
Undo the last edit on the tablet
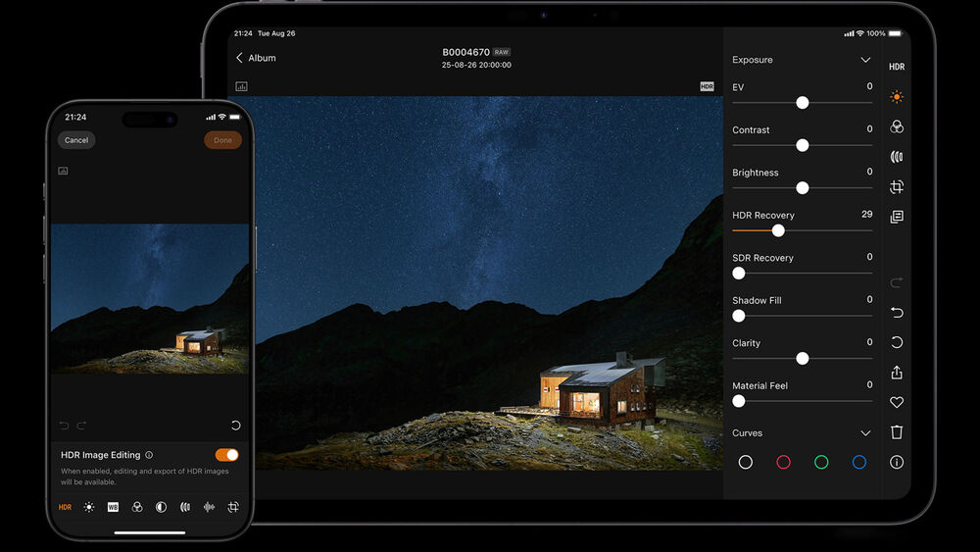(x=897, y=313)
